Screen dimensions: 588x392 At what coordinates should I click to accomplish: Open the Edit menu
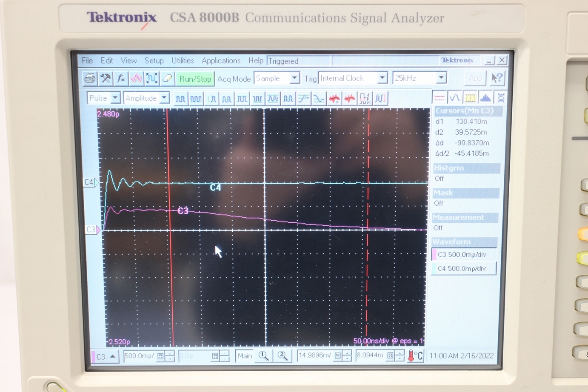click(107, 60)
